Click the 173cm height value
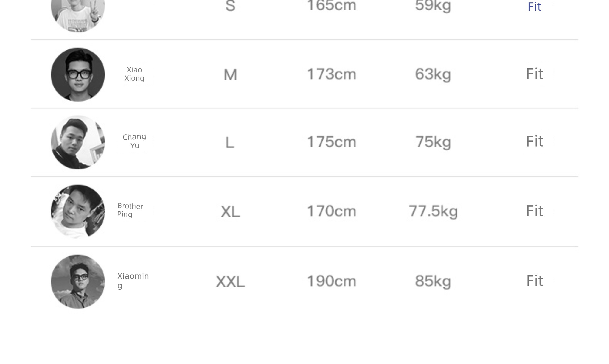 pos(332,74)
